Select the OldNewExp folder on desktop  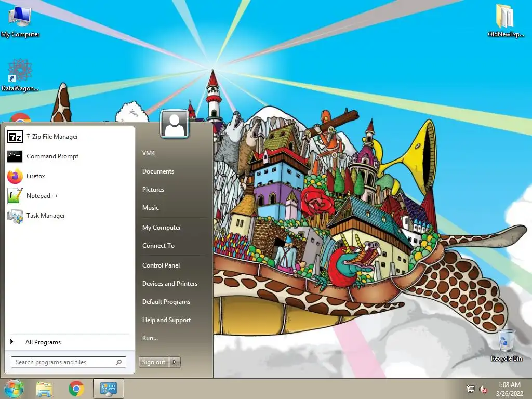[506, 20]
